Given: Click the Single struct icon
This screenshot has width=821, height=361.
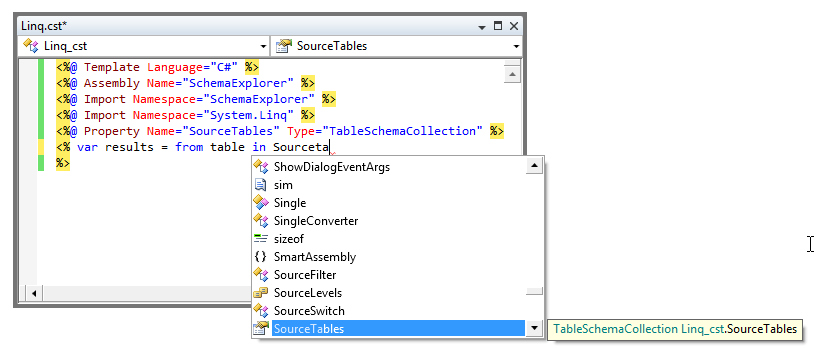Looking at the screenshot, I should pyautogui.click(x=260, y=203).
